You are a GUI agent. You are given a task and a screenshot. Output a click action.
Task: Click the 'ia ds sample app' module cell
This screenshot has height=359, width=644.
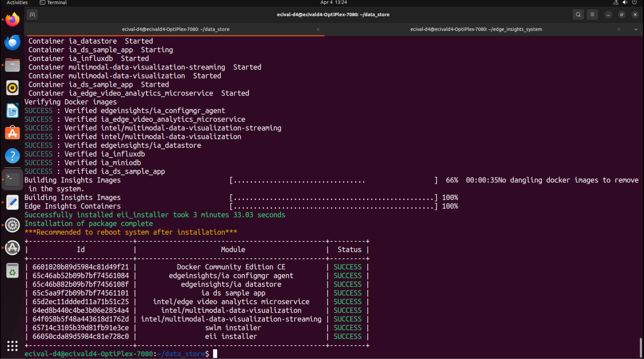(x=233, y=293)
